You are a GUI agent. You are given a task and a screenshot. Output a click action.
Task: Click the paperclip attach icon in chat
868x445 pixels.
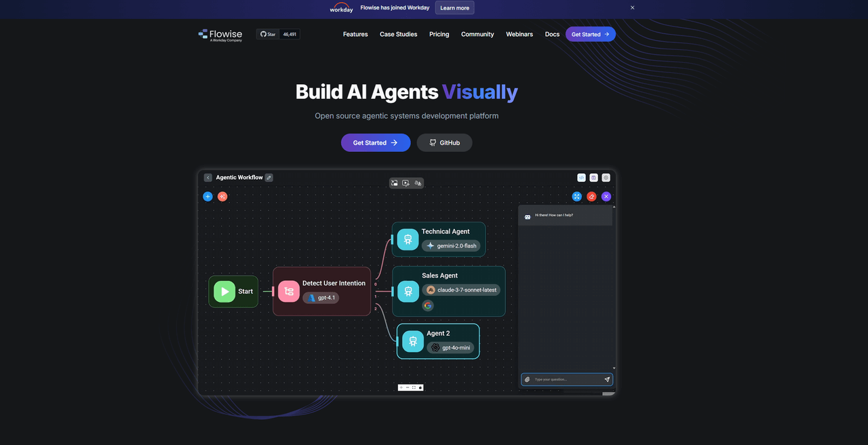(527, 379)
